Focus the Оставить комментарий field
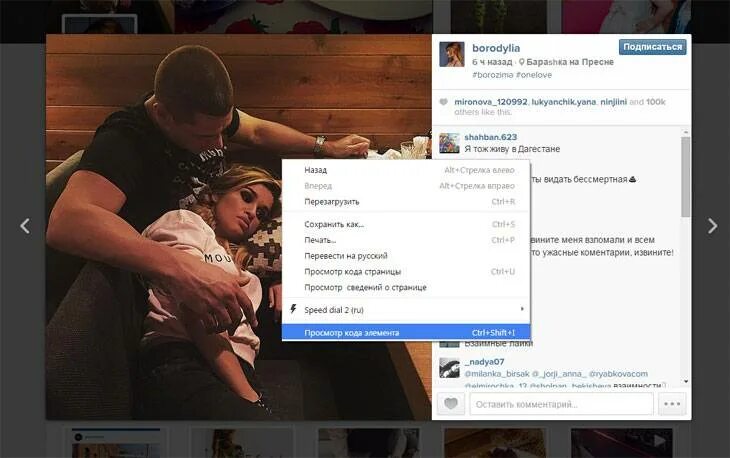This screenshot has height=458, width=730. 561,404
